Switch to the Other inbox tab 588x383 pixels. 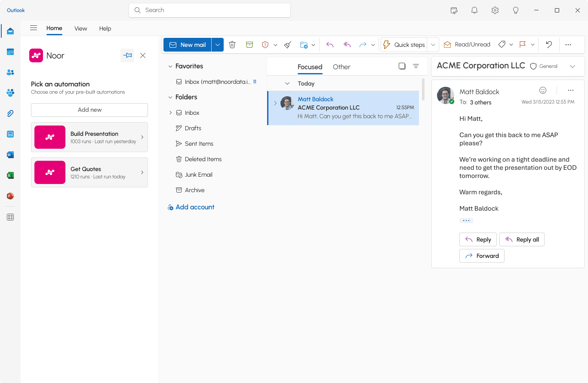coord(342,67)
